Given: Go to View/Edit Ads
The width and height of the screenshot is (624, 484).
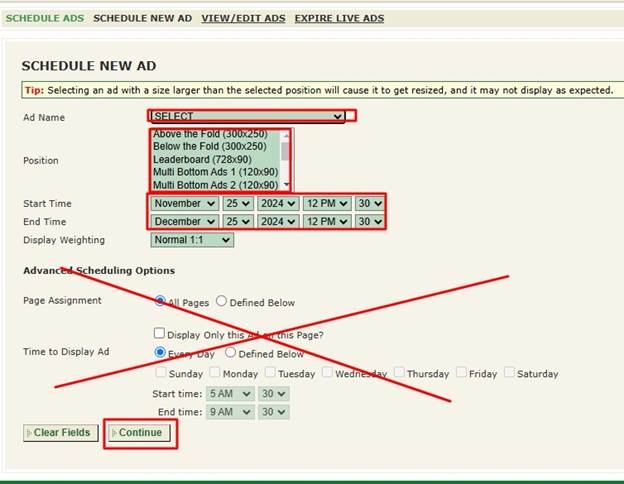Looking at the screenshot, I should (243, 18).
